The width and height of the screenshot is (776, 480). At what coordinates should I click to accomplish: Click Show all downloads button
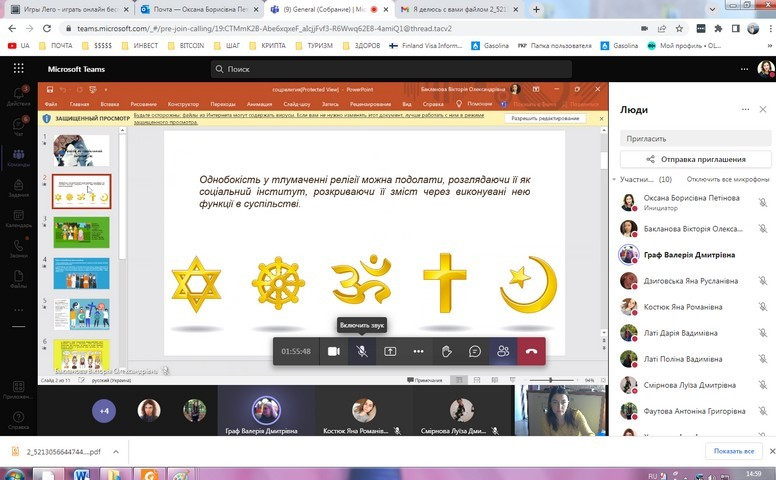734,451
